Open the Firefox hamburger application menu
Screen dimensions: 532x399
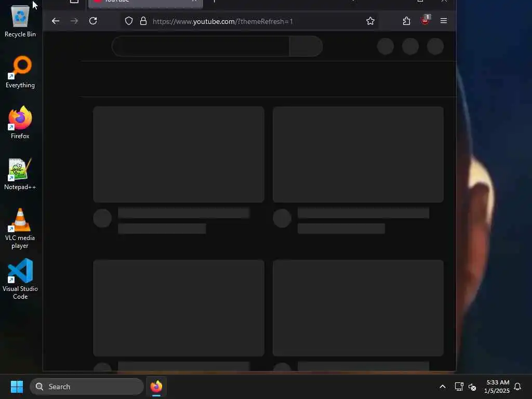pos(444,21)
